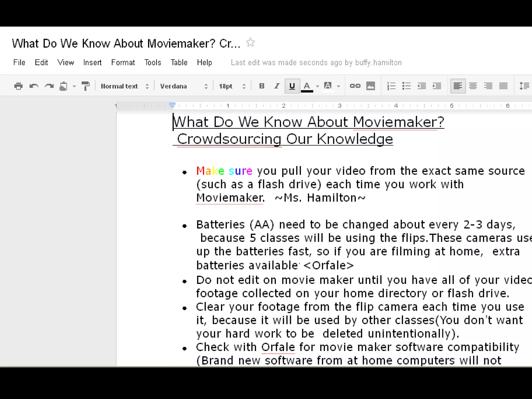The image size is (532, 399).
Task: Click the Undo arrow icon
Action: [x=34, y=86]
